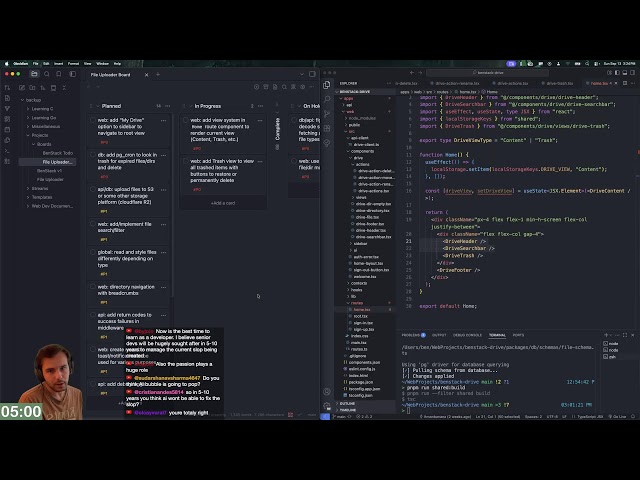This screenshot has height=480, width=640.
Task: Open VS Code Extensions view
Action: pyautogui.click(x=327, y=129)
